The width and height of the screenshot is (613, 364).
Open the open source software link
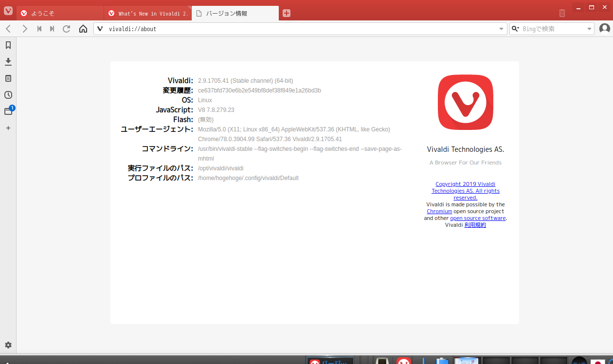pyautogui.click(x=478, y=218)
